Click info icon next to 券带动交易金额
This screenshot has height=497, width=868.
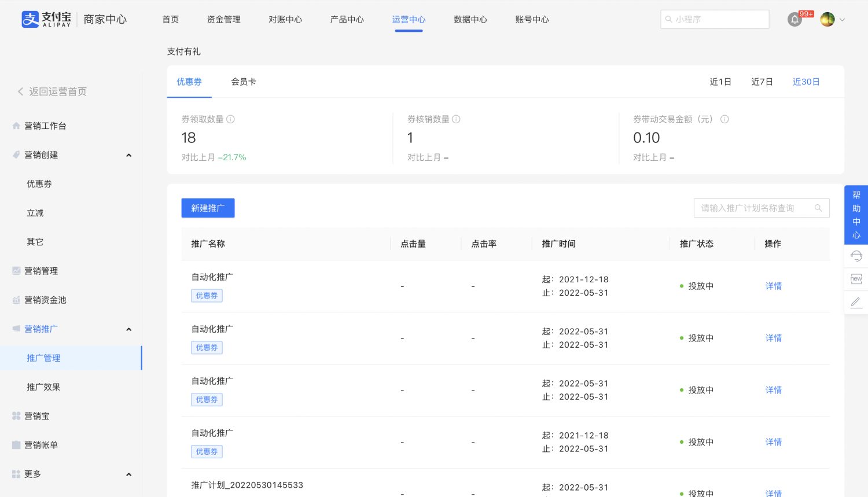[x=724, y=119]
